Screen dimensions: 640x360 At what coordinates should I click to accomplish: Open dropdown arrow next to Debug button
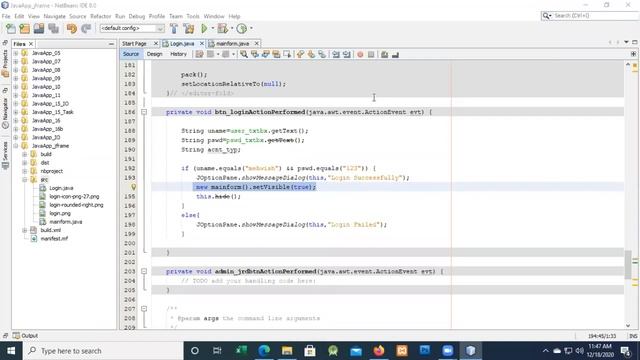(x=232, y=28)
